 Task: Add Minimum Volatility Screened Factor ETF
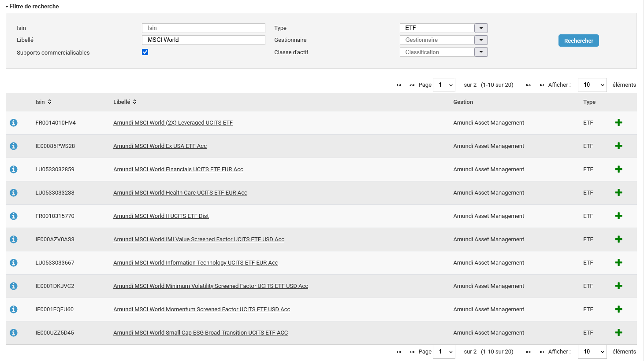(618, 286)
